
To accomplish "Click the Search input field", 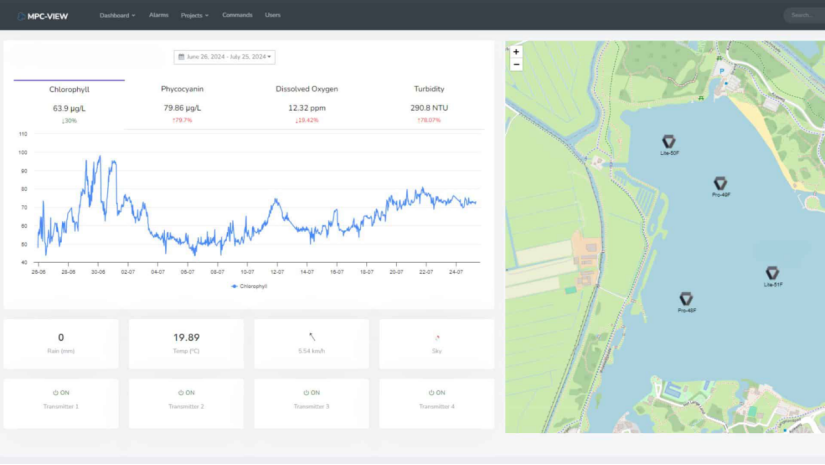I will [x=803, y=16].
